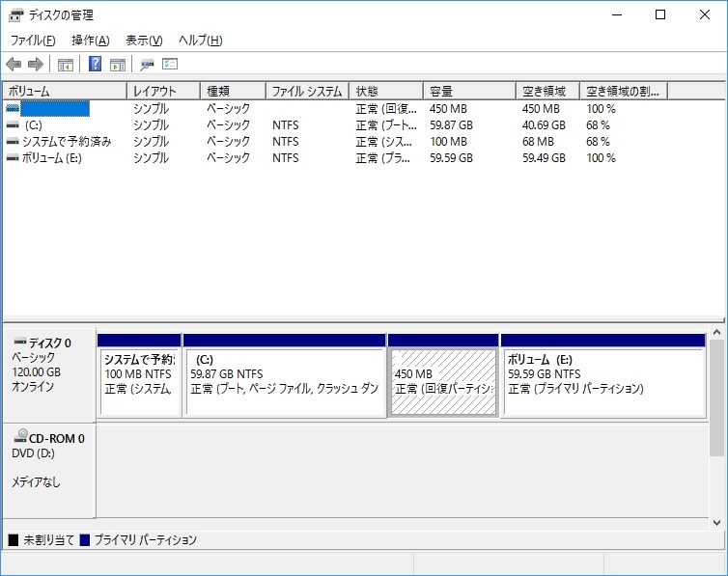
Task: Click the 59.49 GB free space cell
Action: click(544, 158)
